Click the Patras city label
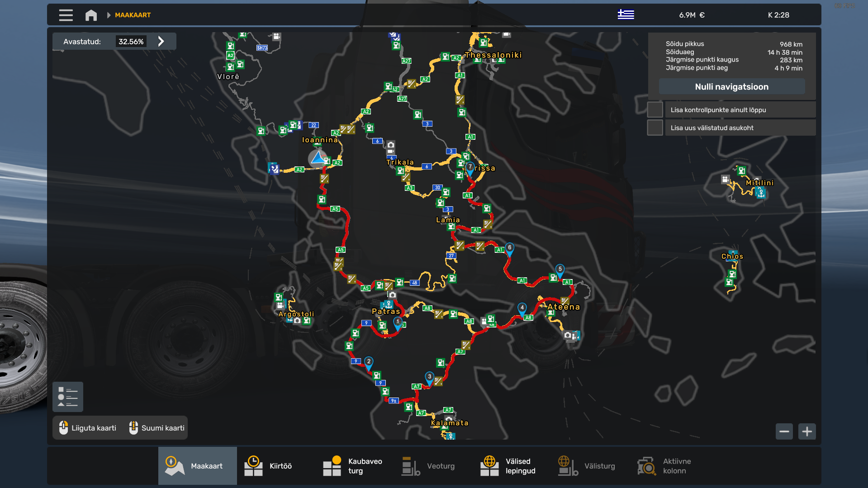Screen dimensions: 868x488 click(x=386, y=311)
